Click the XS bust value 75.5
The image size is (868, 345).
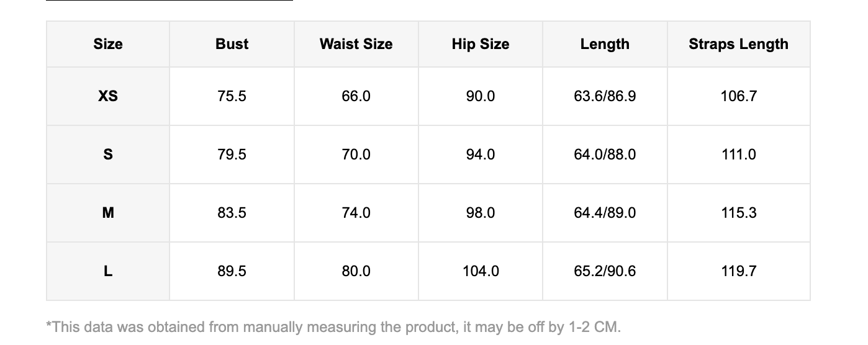pyautogui.click(x=232, y=96)
